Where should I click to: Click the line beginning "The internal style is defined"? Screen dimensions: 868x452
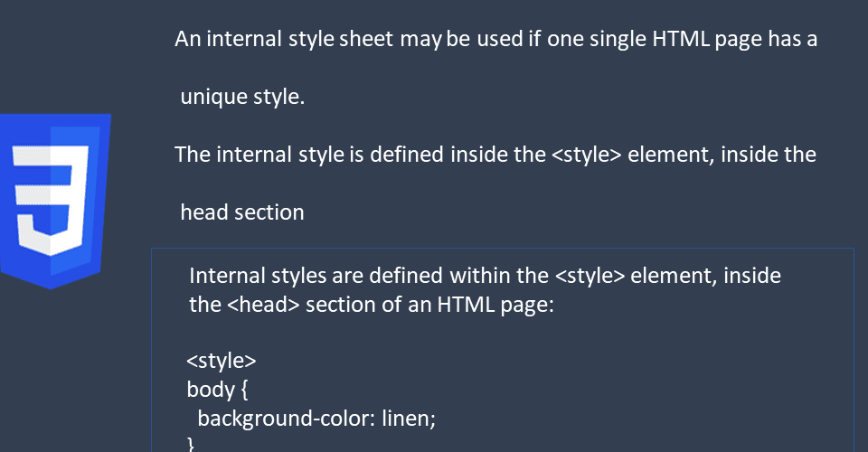click(495, 155)
